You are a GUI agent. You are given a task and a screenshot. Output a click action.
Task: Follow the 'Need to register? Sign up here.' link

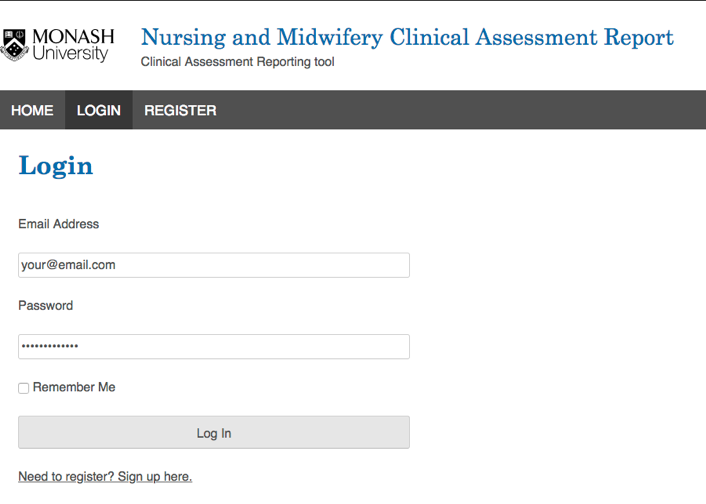pos(105,477)
